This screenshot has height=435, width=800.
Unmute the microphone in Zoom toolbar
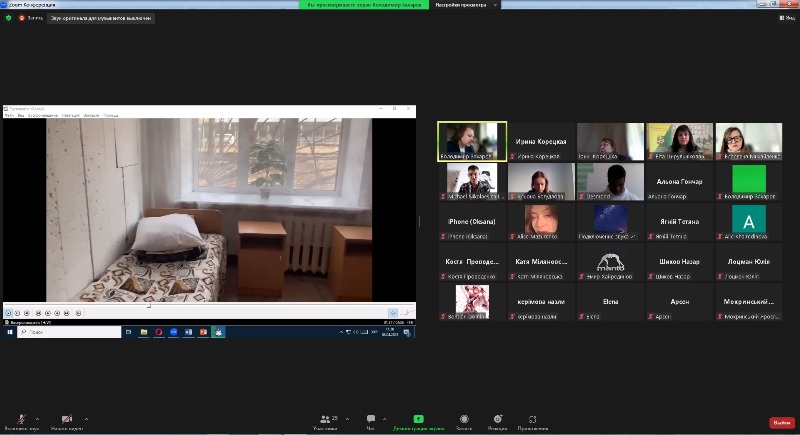[x=21, y=420]
